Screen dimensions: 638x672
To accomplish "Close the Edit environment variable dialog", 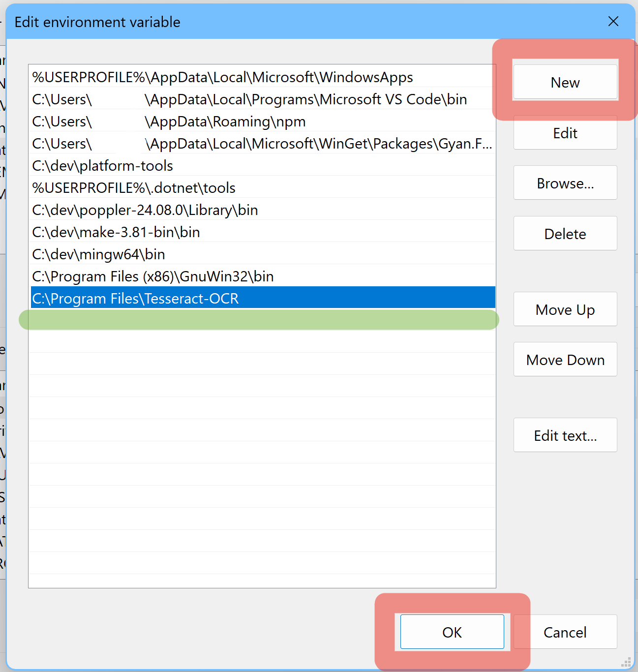I will point(613,22).
